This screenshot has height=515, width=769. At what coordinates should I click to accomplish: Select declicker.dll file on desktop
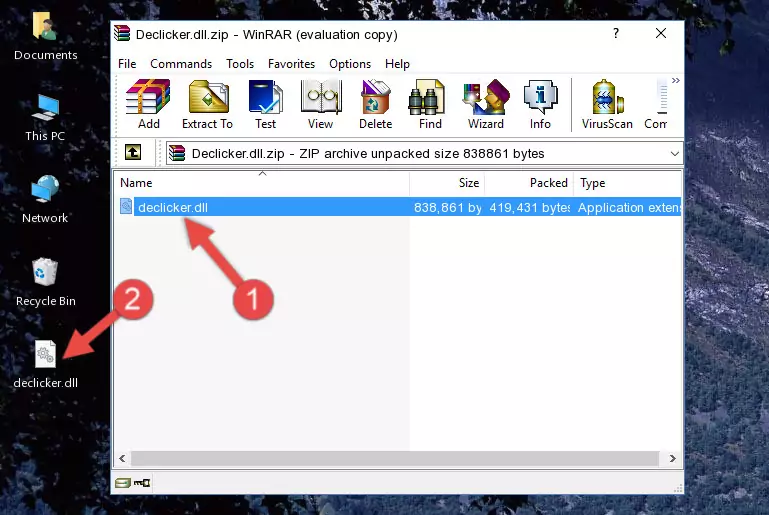(46, 365)
